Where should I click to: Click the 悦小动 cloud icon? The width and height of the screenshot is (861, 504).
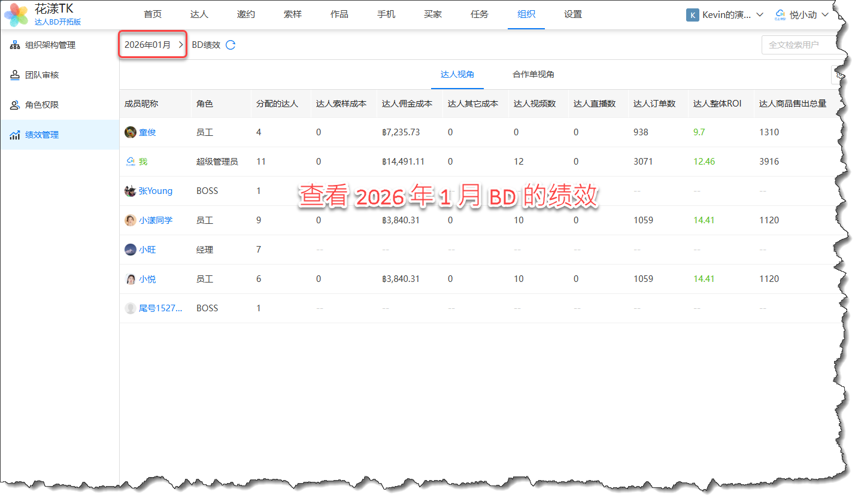pyautogui.click(x=780, y=14)
